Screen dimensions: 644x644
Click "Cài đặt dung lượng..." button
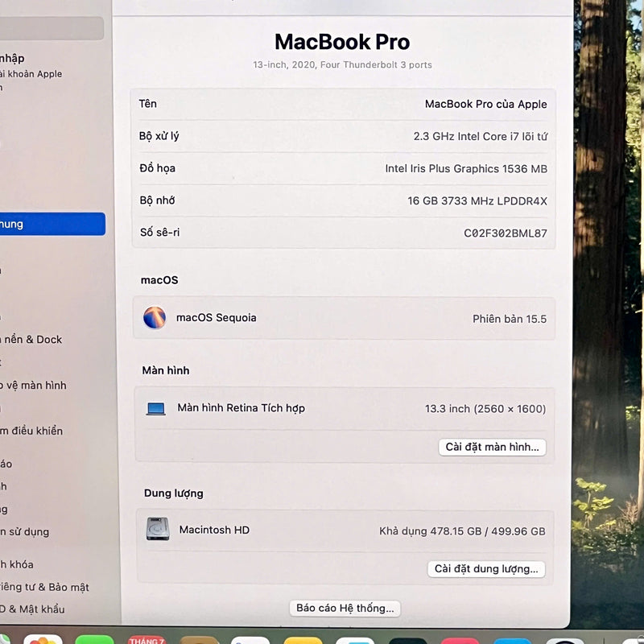tap(486, 569)
